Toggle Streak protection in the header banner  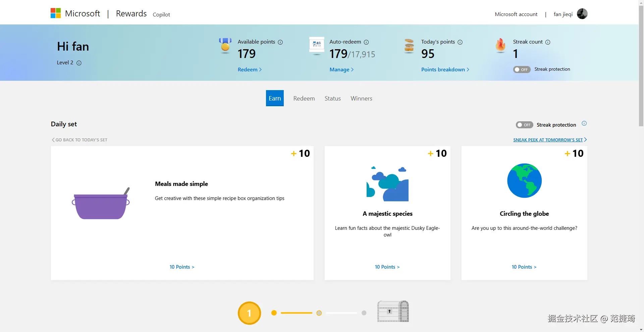click(x=522, y=70)
